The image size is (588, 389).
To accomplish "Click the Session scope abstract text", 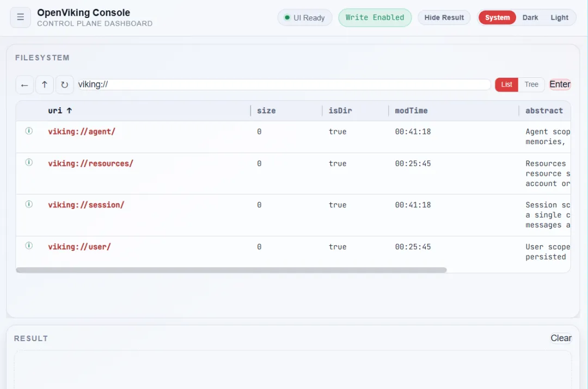I will (548, 215).
